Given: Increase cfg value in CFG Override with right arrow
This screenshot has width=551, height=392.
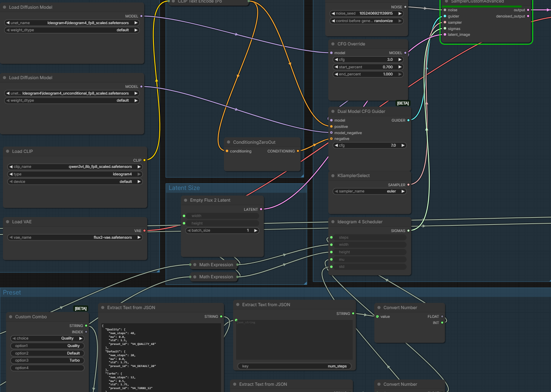Looking at the screenshot, I should click(400, 60).
